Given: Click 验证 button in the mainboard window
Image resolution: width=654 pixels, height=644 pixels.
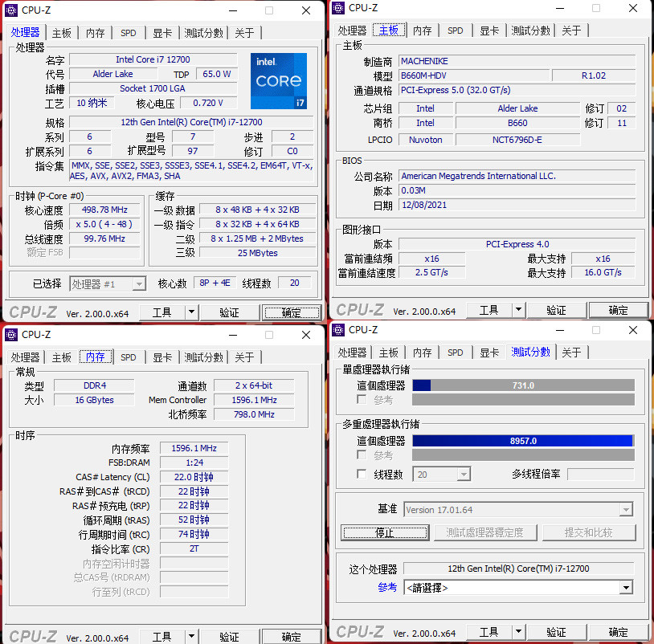Looking at the screenshot, I should pos(557,310).
